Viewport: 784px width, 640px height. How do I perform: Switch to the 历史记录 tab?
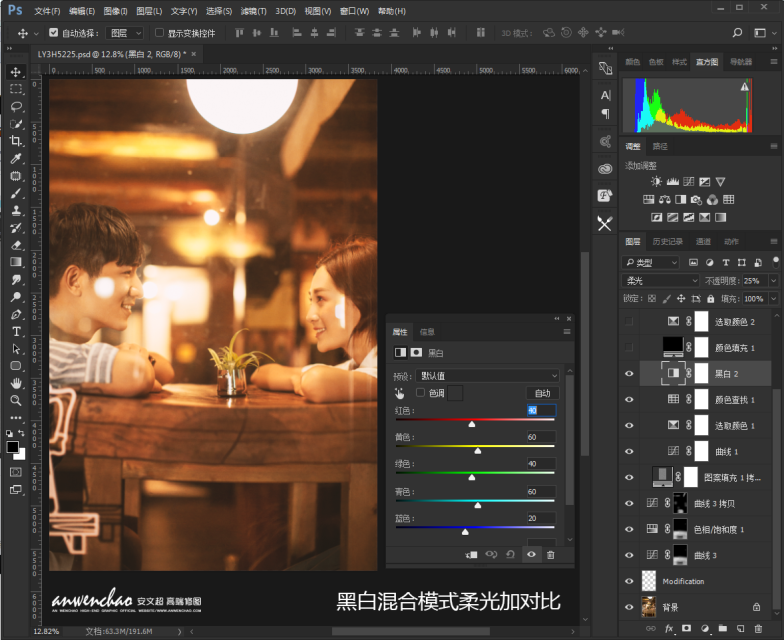tap(668, 242)
